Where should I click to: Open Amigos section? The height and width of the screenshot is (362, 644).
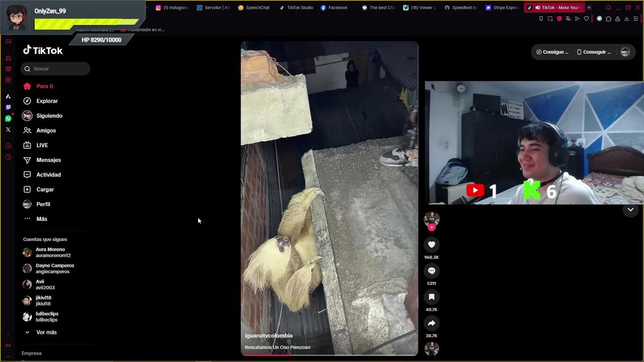pyautogui.click(x=39, y=130)
